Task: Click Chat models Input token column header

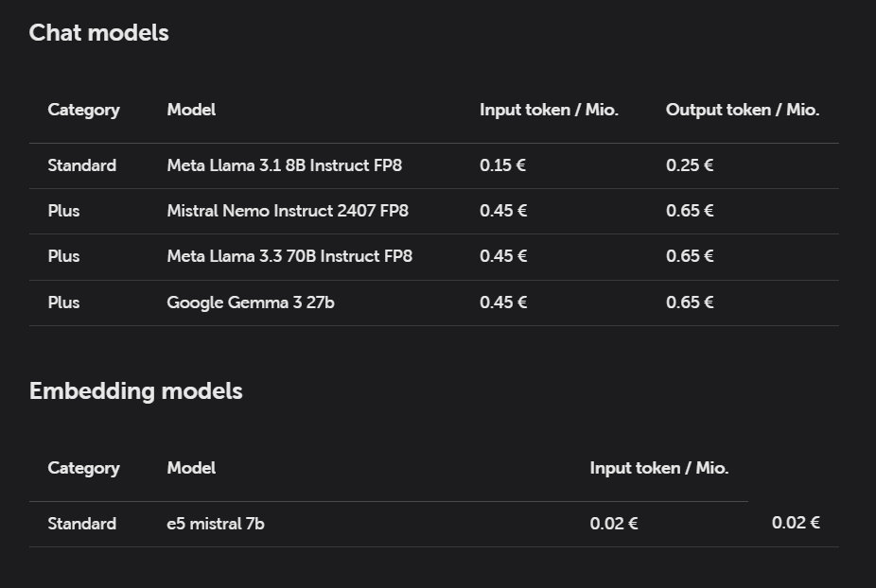Action: [549, 110]
